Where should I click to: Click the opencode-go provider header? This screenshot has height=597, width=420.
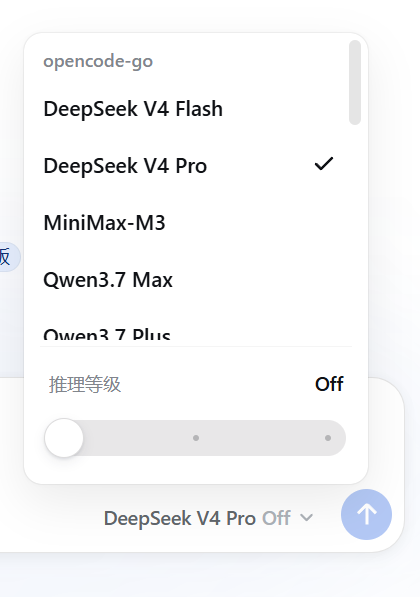(98, 62)
